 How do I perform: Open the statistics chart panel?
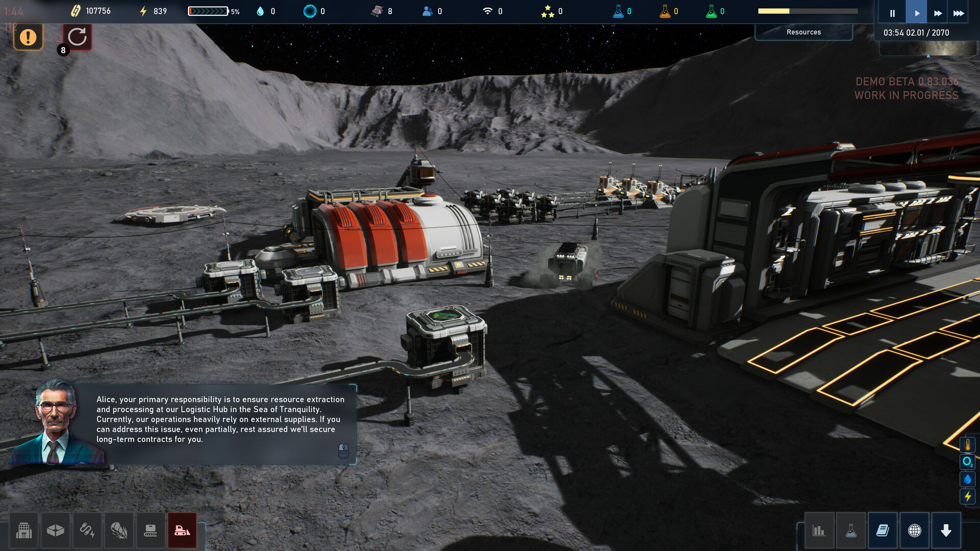(819, 531)
